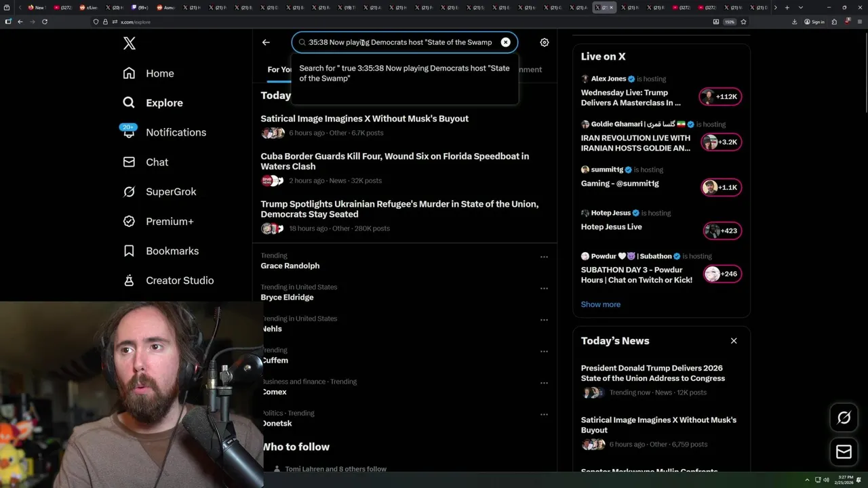Open the Bryce Eldridge trending topic

pos(288,298)
